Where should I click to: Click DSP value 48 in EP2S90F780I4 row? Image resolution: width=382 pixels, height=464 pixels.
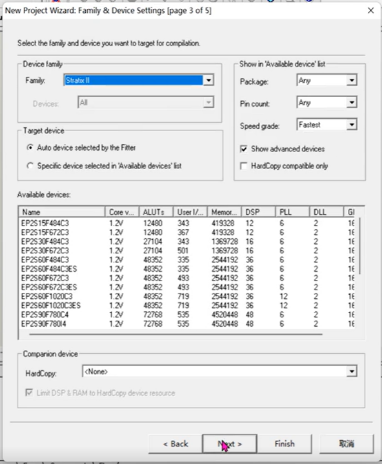[250, 324]
